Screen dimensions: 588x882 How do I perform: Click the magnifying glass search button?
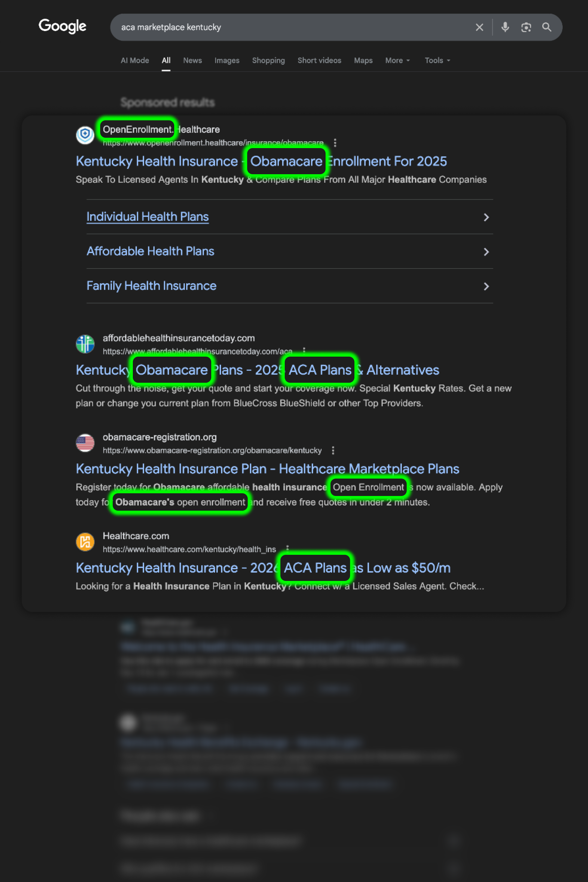click(546, 27)
